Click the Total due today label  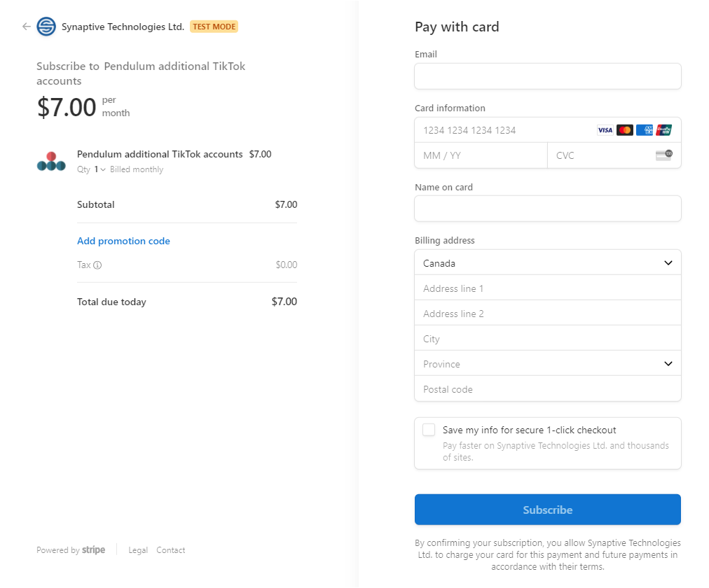tap(111, 302)
